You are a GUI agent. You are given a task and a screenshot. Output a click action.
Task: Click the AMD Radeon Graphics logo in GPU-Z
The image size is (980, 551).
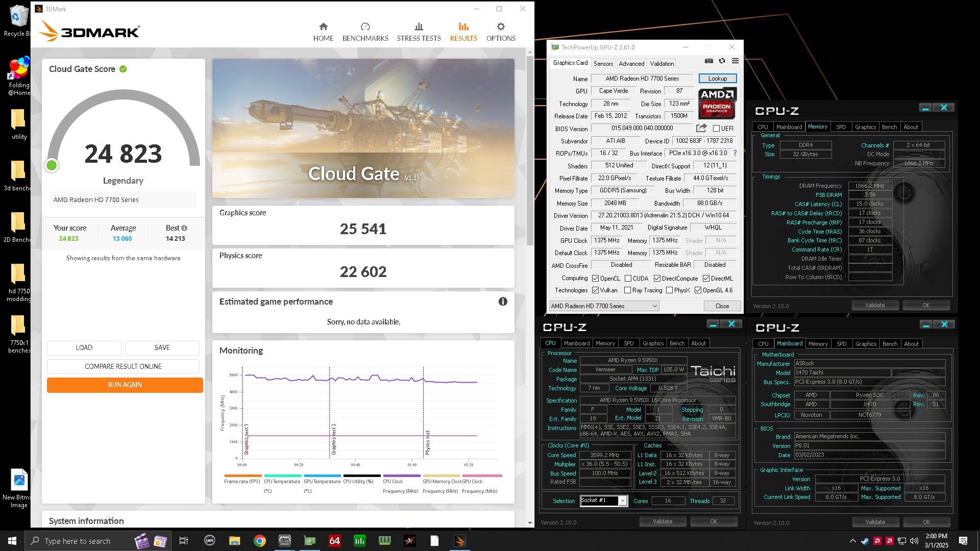[717, 103]
